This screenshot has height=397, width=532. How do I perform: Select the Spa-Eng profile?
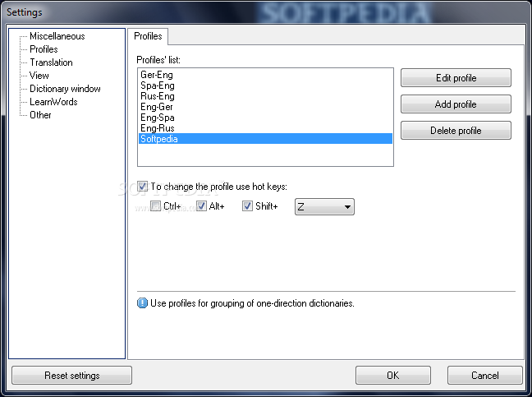(x=265, y=85)
